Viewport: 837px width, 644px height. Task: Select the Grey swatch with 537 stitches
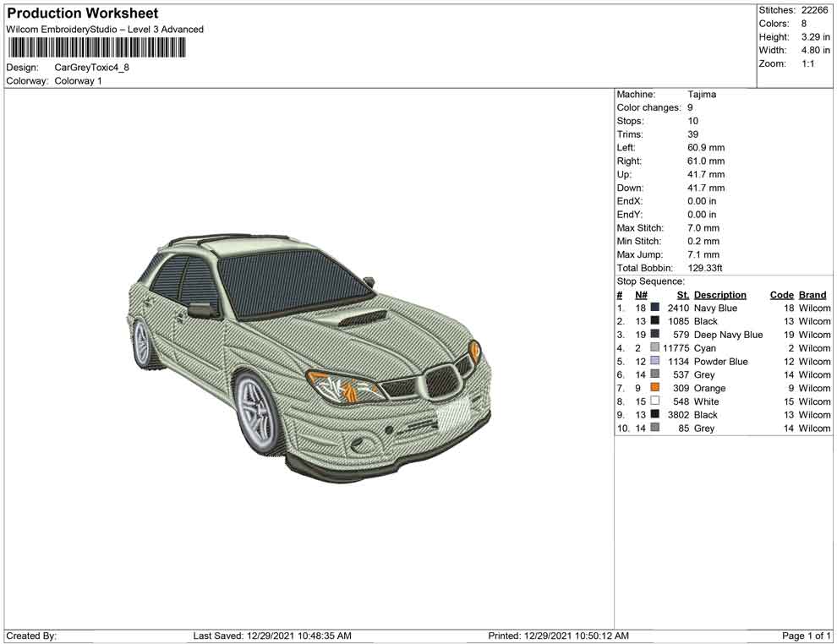655,374
